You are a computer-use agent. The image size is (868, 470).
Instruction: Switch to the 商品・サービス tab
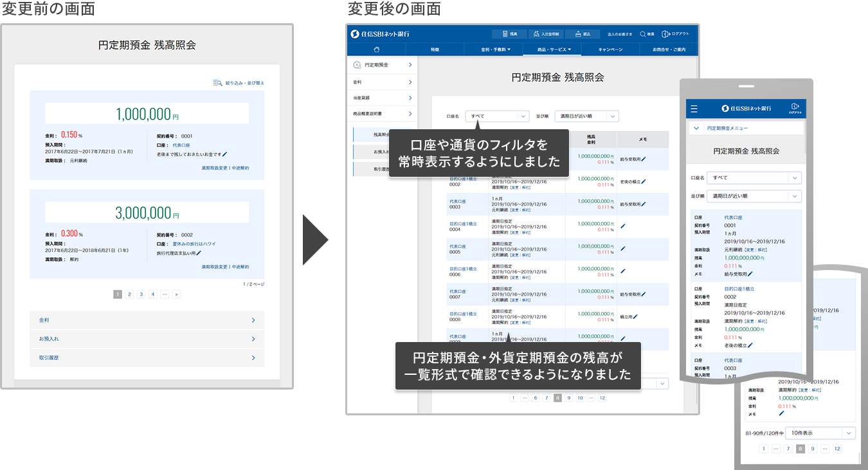point(553,49)
